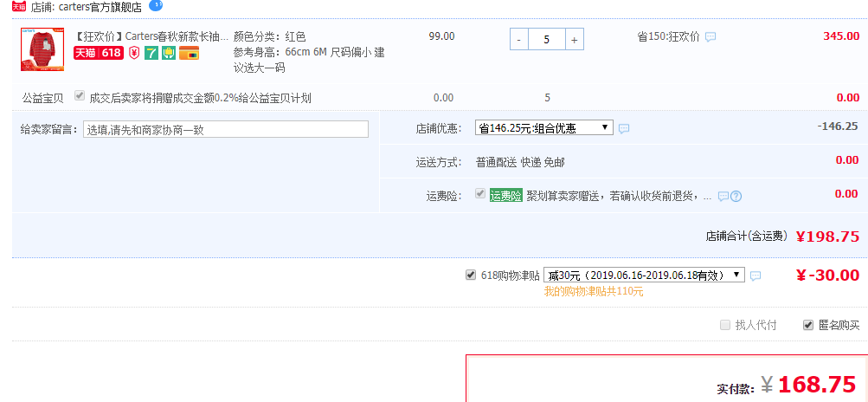Screen dimensions: 868x402
Task: Click the 颜色分类：红色 attribute text
Action: pos(270,36)
